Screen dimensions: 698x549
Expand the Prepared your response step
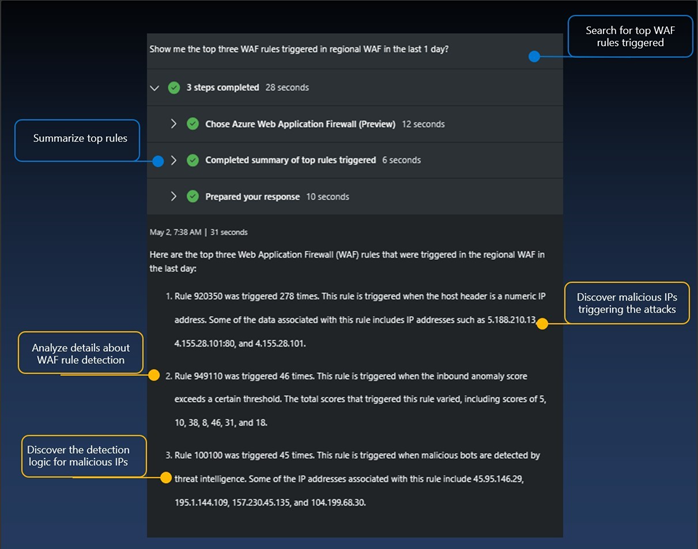174,196
